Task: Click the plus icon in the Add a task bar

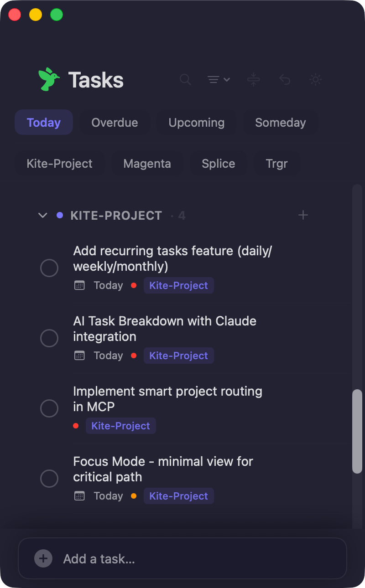Action: (x=42, y=558)
